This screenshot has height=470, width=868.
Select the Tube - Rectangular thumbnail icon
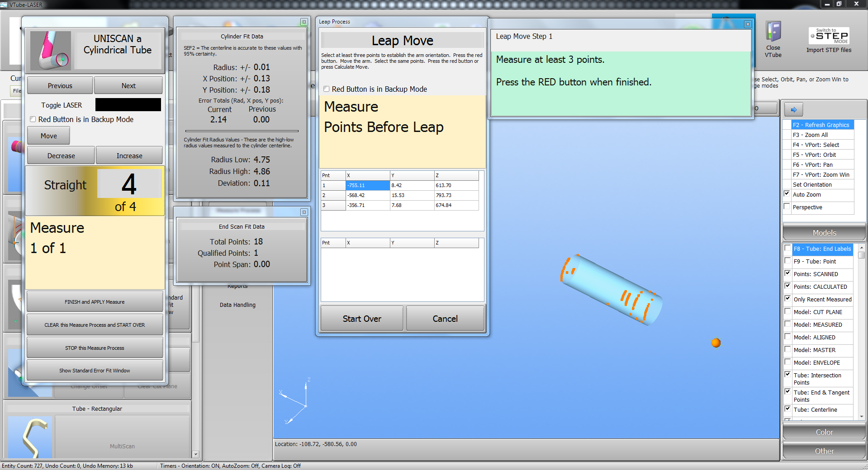coord(30,437)
